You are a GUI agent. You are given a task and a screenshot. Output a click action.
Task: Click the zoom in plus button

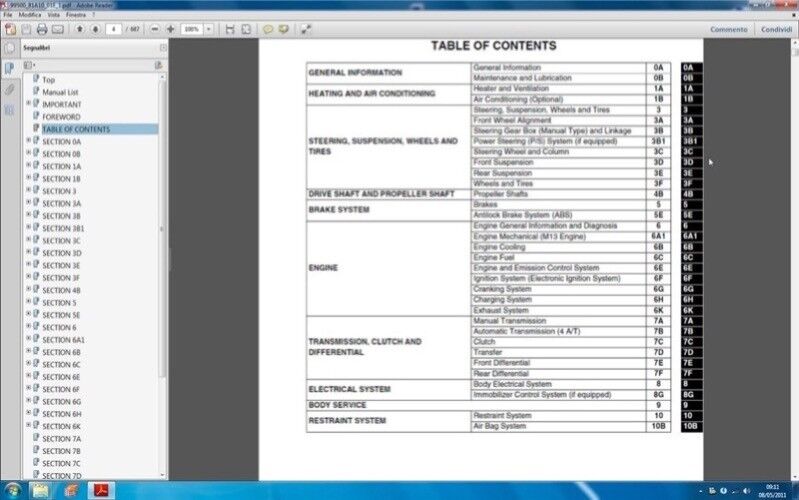172,30
